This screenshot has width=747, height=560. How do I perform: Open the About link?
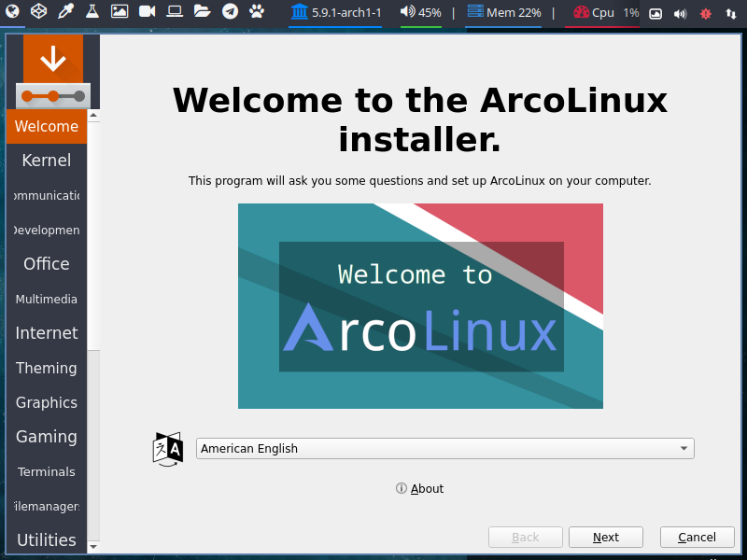coord(428,488)
